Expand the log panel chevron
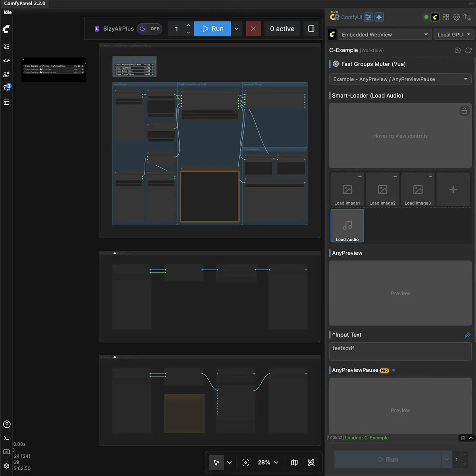The height and width of the screenshot is (476, 476). 471,438
